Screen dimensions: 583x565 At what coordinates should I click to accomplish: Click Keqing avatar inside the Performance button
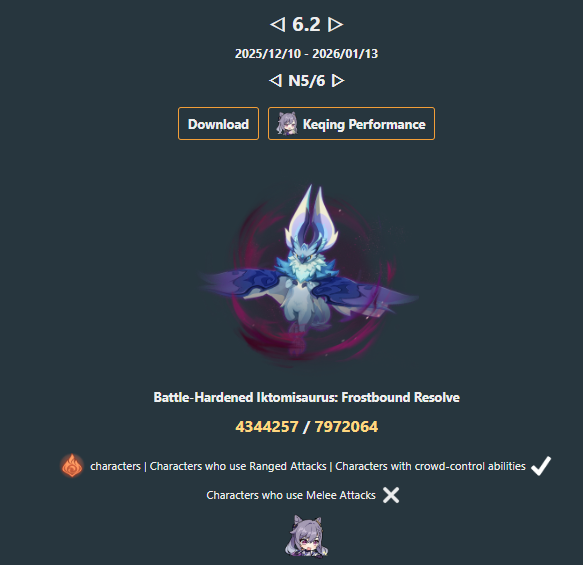[x=287, y=123]
